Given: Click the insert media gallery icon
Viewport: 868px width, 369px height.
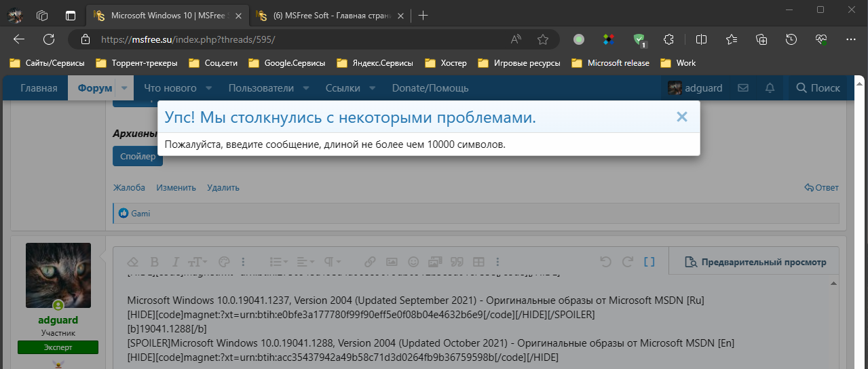Looking at the screenshot, I should coord(435,262).
